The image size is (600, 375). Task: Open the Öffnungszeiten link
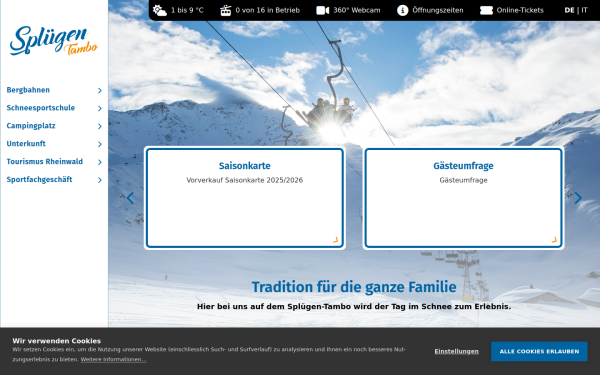(438, 10)
